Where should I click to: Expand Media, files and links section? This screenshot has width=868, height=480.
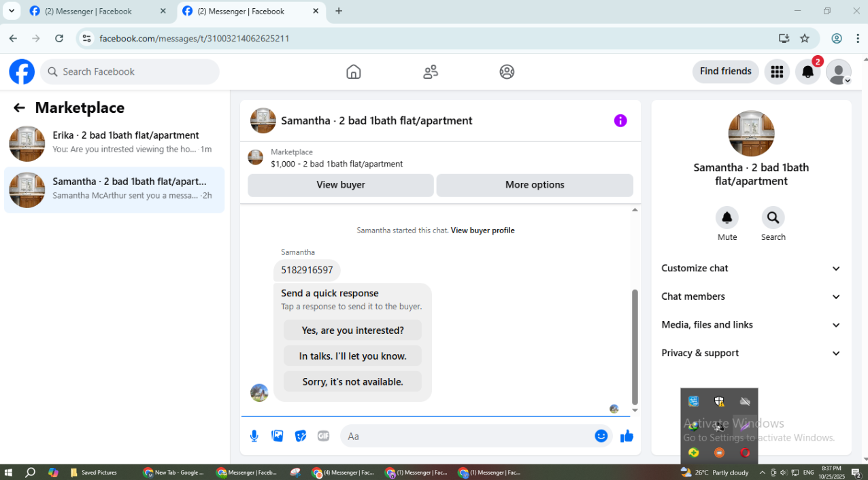pyautogui.click(x=751, y=325)
